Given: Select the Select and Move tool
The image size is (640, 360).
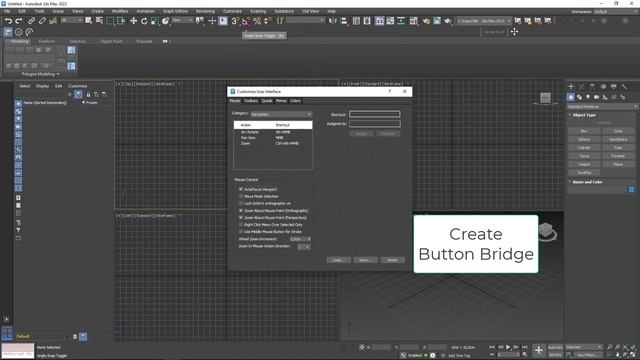Looking at the screenshot, I should 133,21.
